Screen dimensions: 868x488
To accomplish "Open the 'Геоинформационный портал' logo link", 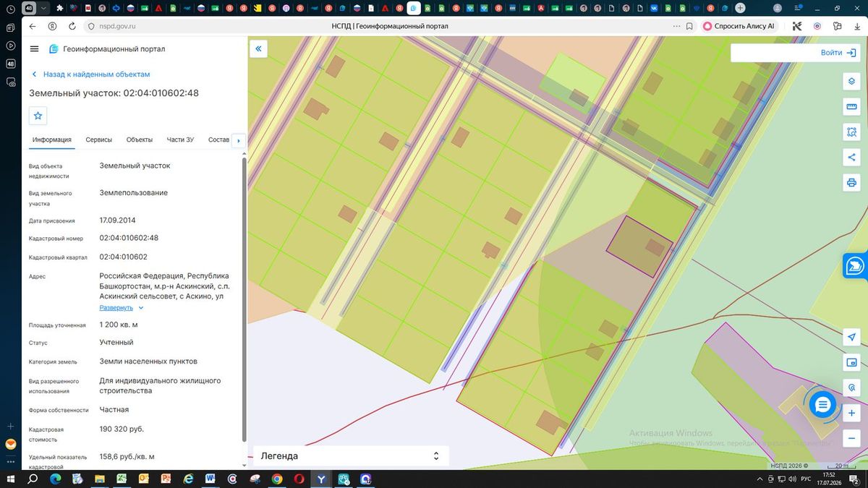I will [107, 49].
